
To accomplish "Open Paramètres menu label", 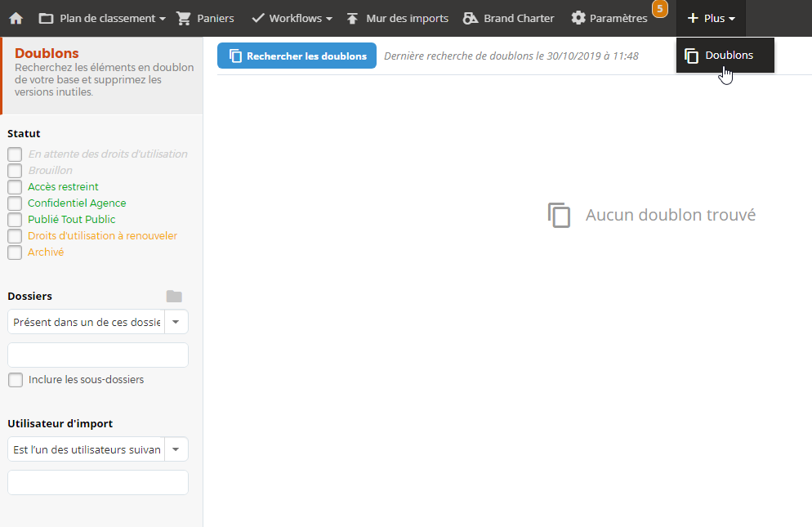I will [x=618, y=19].
